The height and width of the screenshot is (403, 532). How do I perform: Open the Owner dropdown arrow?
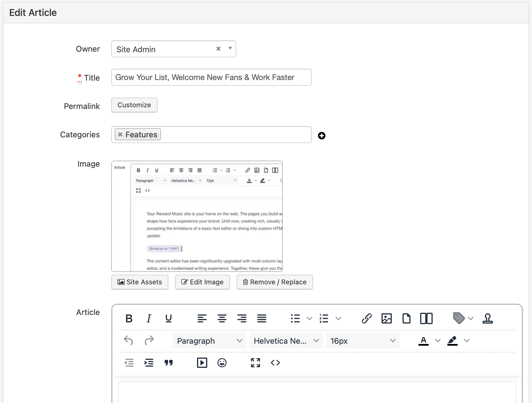point(230,49)
